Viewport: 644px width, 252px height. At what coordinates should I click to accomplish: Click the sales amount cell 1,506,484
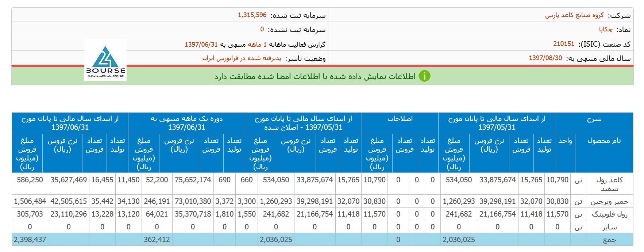[30, 201]
